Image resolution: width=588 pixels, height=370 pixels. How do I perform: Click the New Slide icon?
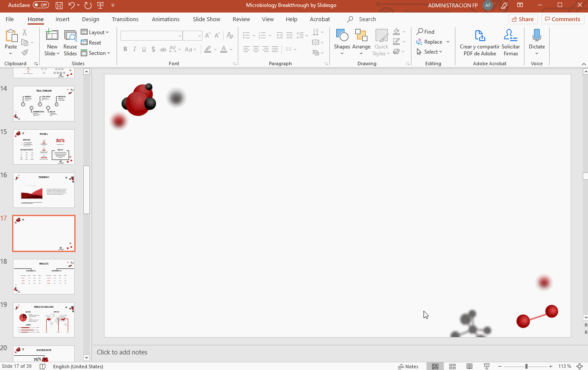point(52,35)
